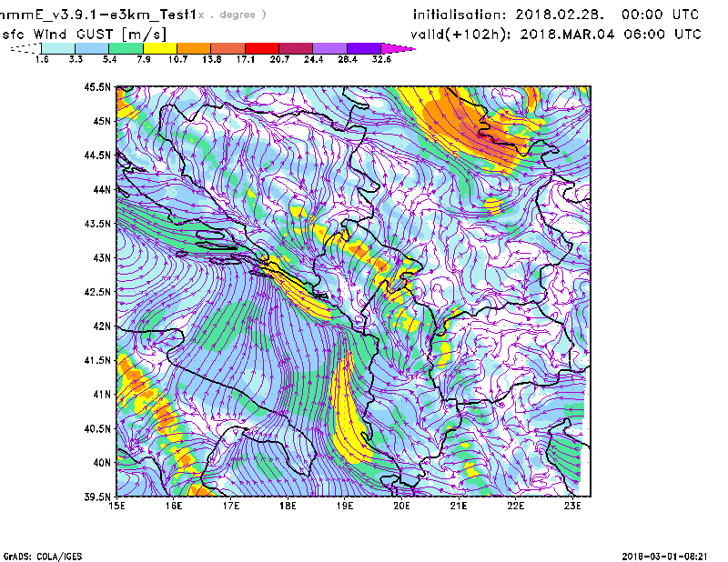Click the '19E' longitude label
Viewport: 728px width, 562px height.
[x=345, y=506]
